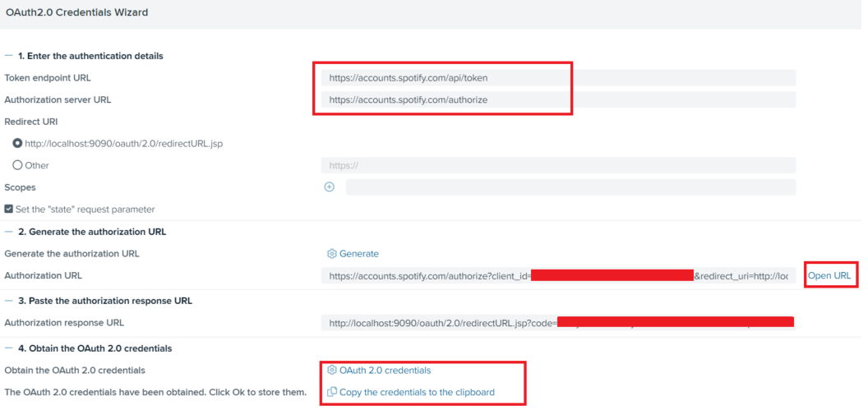The width and height of the screenshot is (868, 415).
Task: Click into the Scopes input field
Action: coord(570,187)
